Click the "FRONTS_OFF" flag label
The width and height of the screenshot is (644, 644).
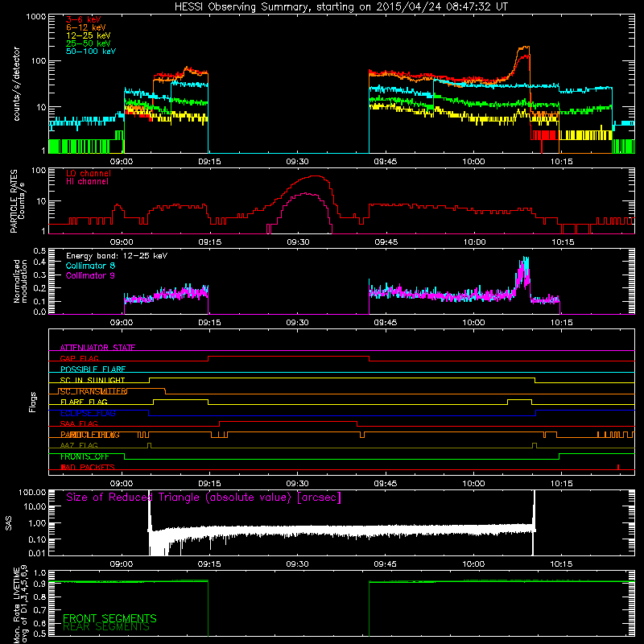85,456
